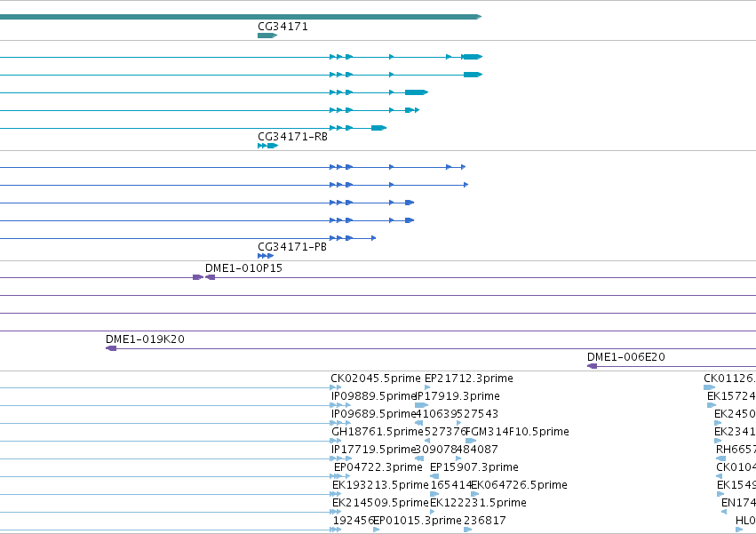Click the EK15724 EST label at right

tap(731, 396)
